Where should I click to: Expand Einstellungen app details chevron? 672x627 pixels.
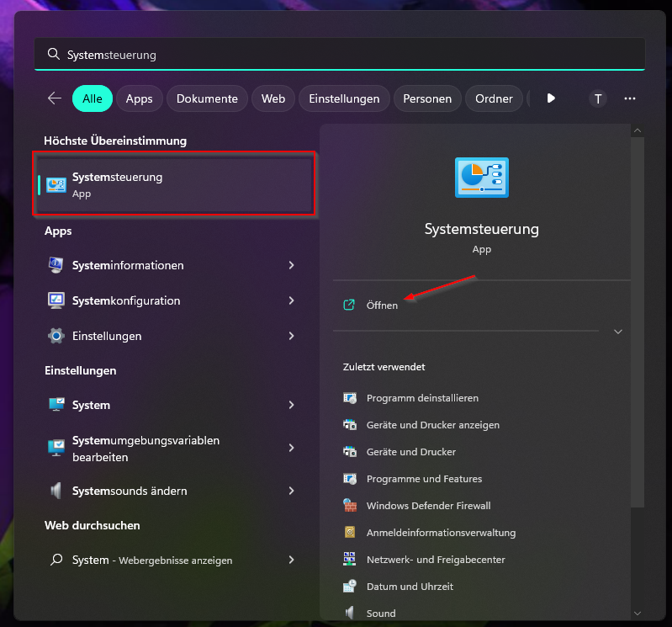click(x=292, y=336)
